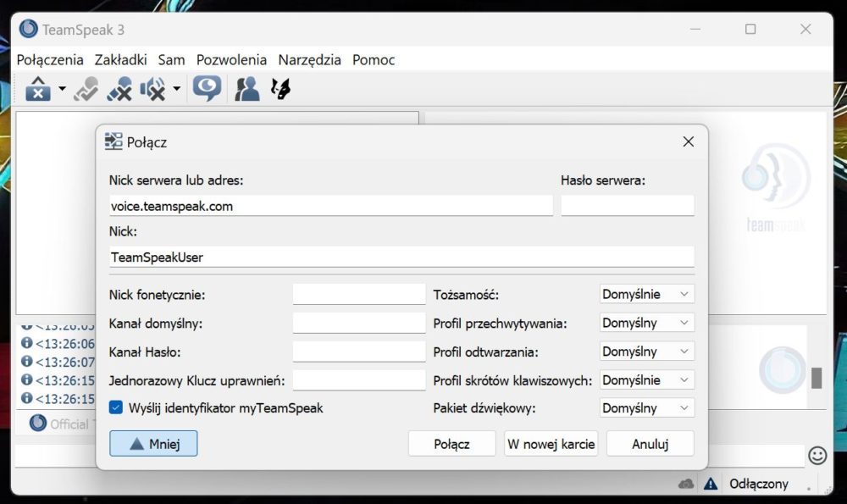Viewport: 847px width, 504px height.
Task: Click the Kanał domyślny input field
Action: [358, 323]
